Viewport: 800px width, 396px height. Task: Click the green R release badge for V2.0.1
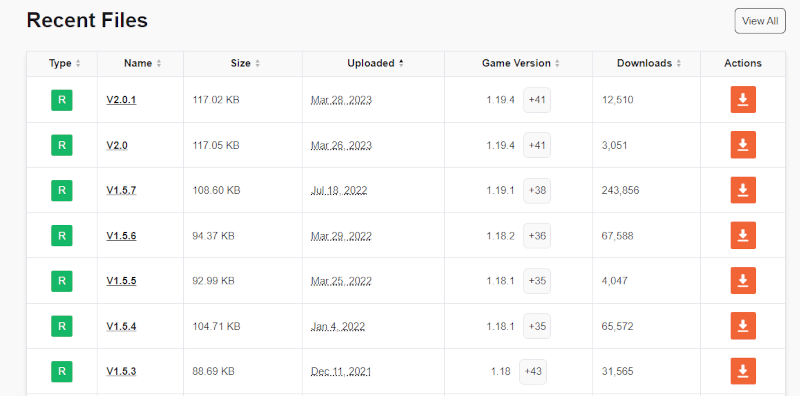pos(62,100)
